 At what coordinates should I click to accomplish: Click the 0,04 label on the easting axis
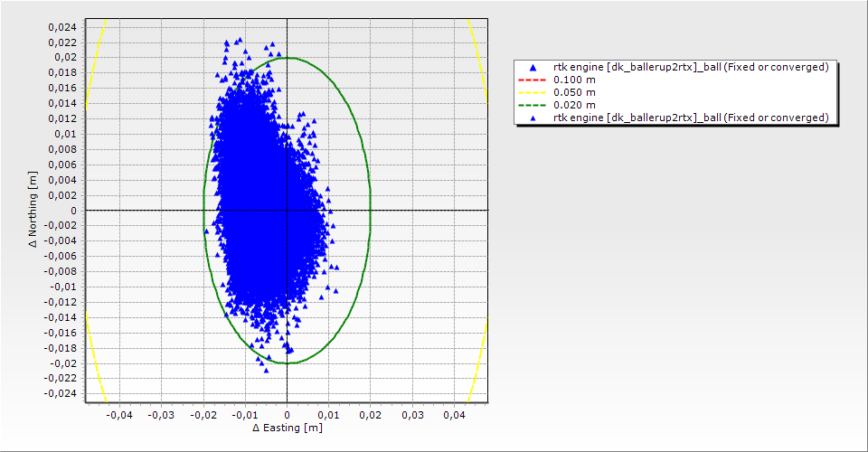pos(454,415)
